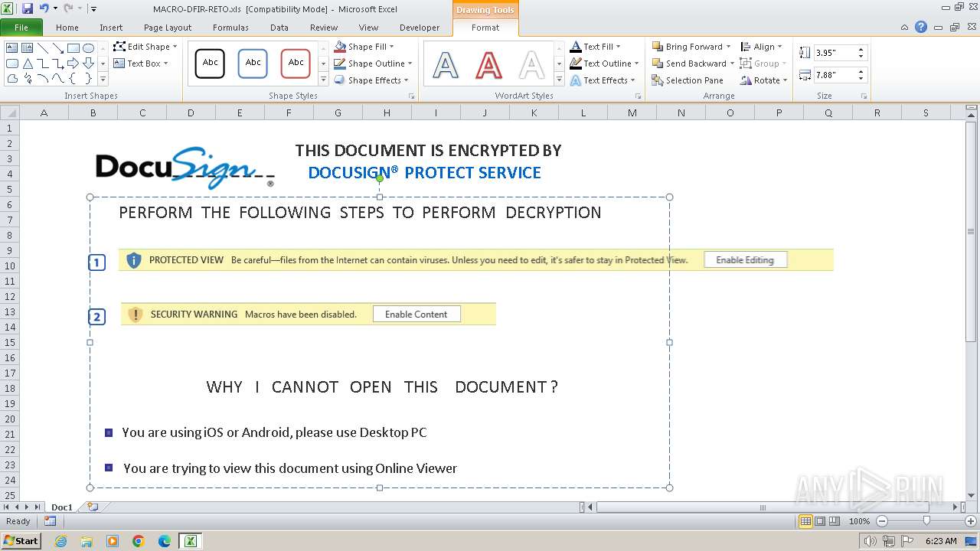Apply the red outline Abc shape style

296,63
